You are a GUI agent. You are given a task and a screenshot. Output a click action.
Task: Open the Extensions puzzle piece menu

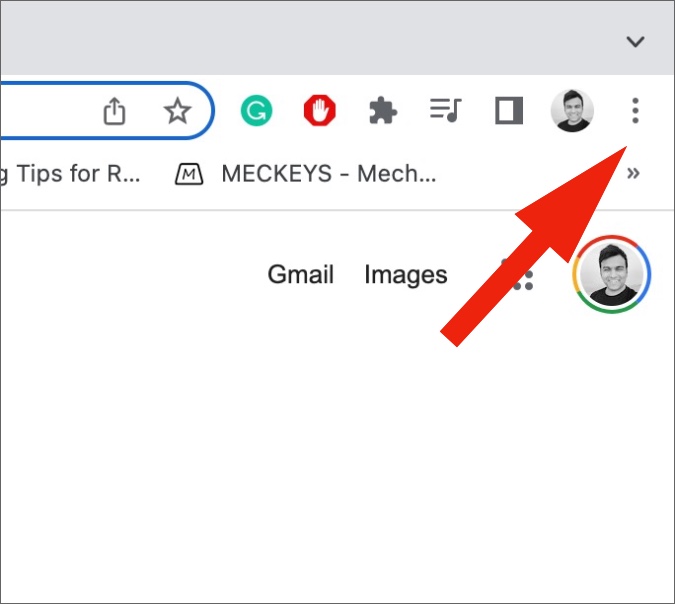tap(383, 111)
